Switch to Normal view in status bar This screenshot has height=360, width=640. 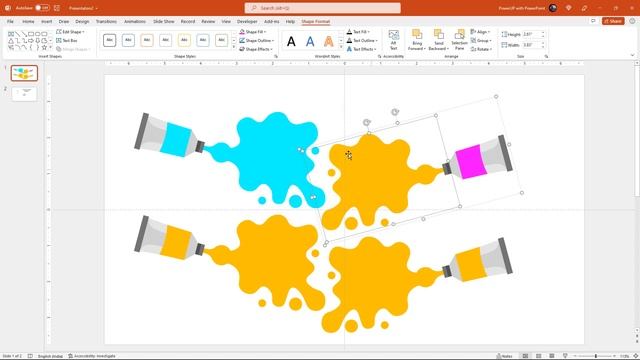tap(525, 356)
